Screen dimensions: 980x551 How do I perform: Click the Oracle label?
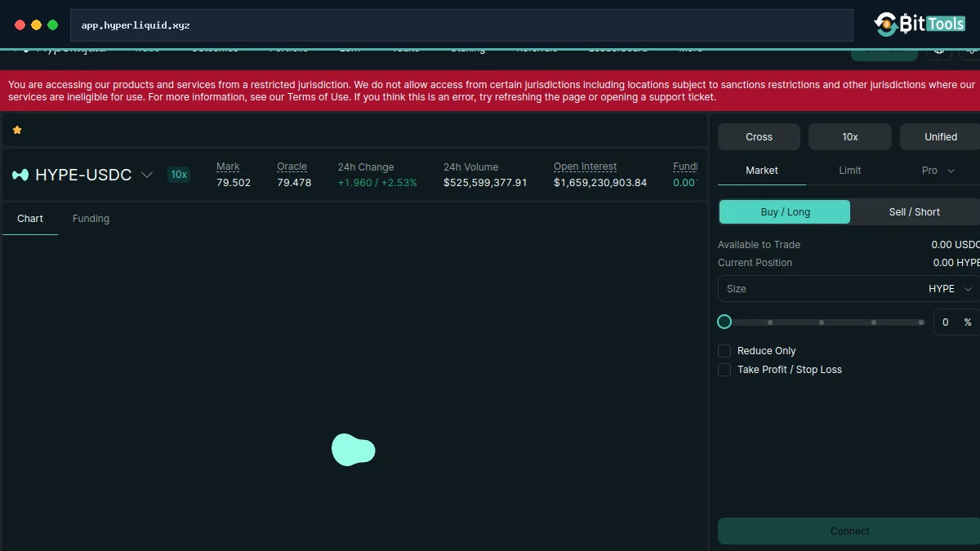point(292,167)
